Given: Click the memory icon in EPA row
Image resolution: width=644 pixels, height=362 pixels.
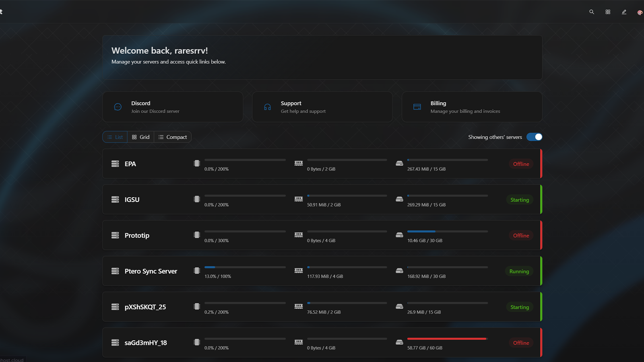Looking at the screenshot, I should (299, 163).
